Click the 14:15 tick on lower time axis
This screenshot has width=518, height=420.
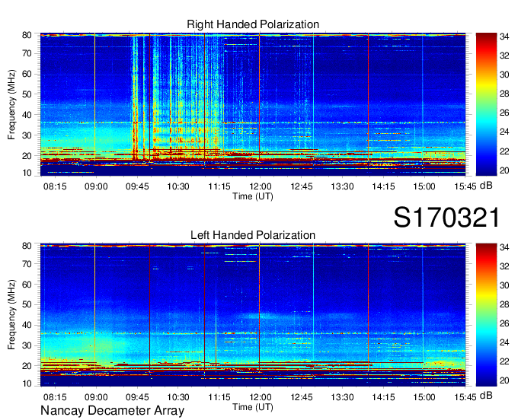click(383, 398)
